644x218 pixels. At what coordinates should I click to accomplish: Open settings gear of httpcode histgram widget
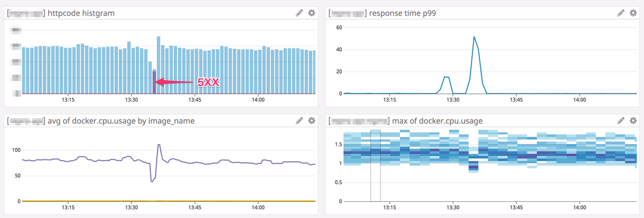pyautogui.click(x=311, y=13)
